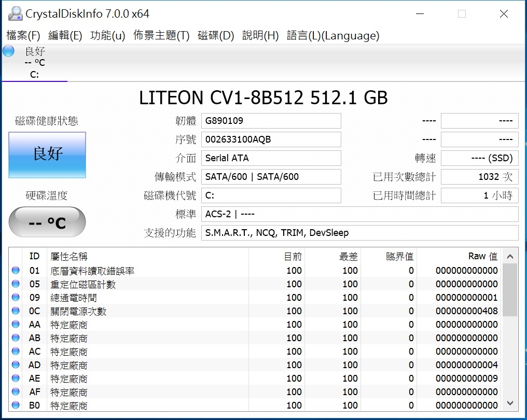The height and width of the screenshot is (420, 527).
Task: Click the scroll up arrow of SMART list
Action: tap(510, 257)
